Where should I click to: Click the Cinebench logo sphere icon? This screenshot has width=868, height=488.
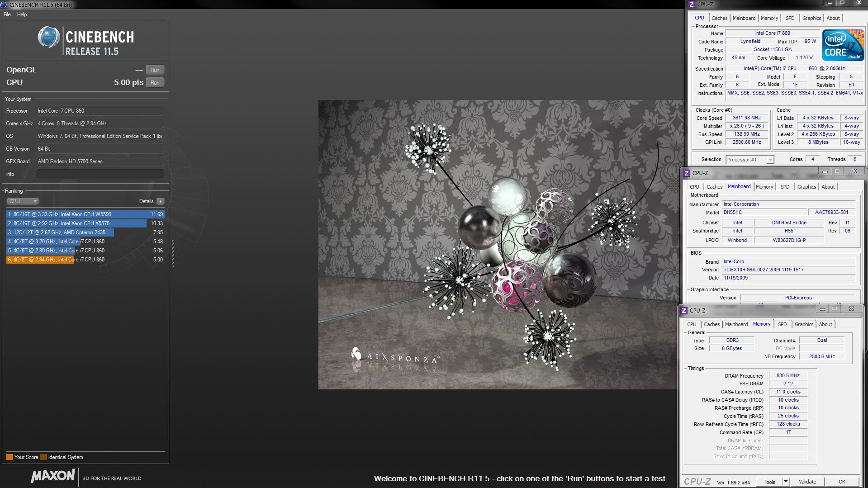[x=48, y=38]
